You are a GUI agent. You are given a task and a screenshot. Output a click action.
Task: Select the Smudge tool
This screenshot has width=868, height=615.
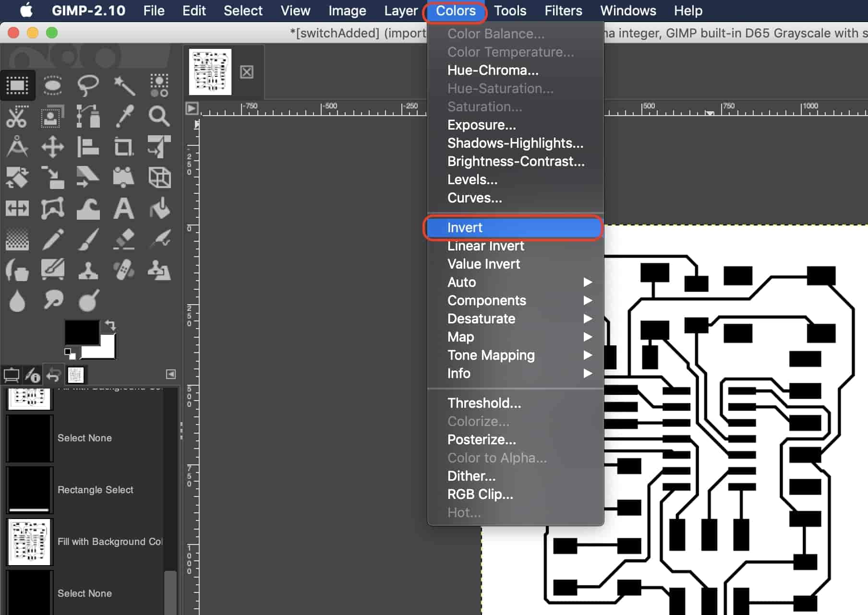pos(53,301)
